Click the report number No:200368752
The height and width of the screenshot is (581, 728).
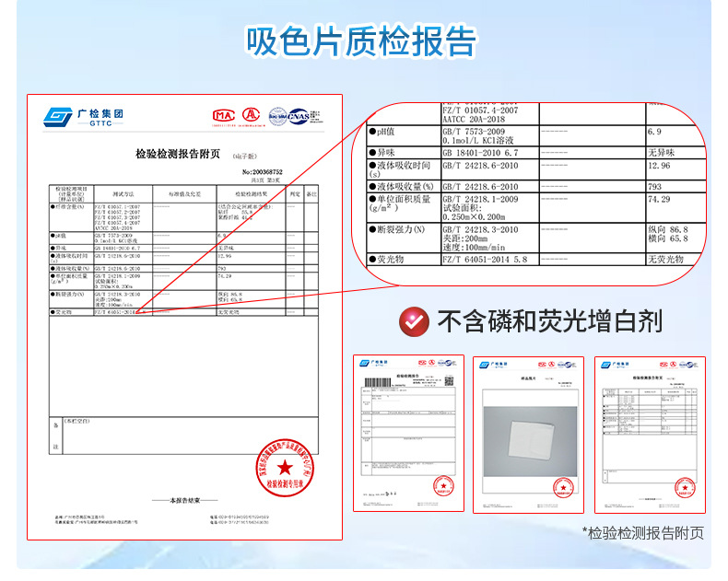click(263, 171)
